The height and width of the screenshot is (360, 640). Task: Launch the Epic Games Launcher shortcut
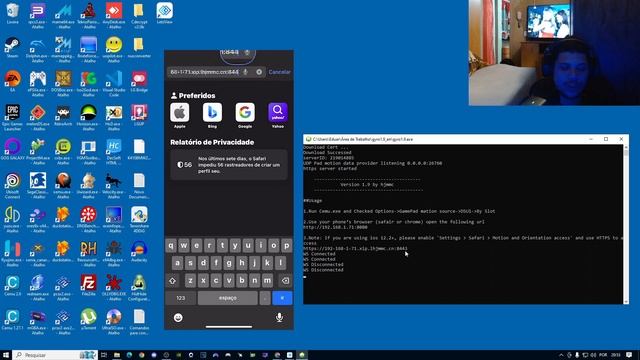(x=12, y=117)
